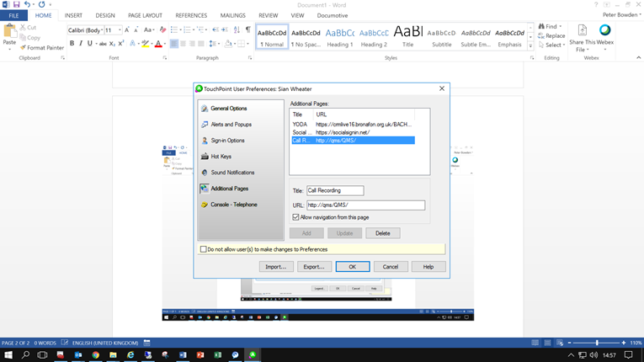Open the FILE tab
The height and width of the screenshot is (362, 644).
click(13, 15)
